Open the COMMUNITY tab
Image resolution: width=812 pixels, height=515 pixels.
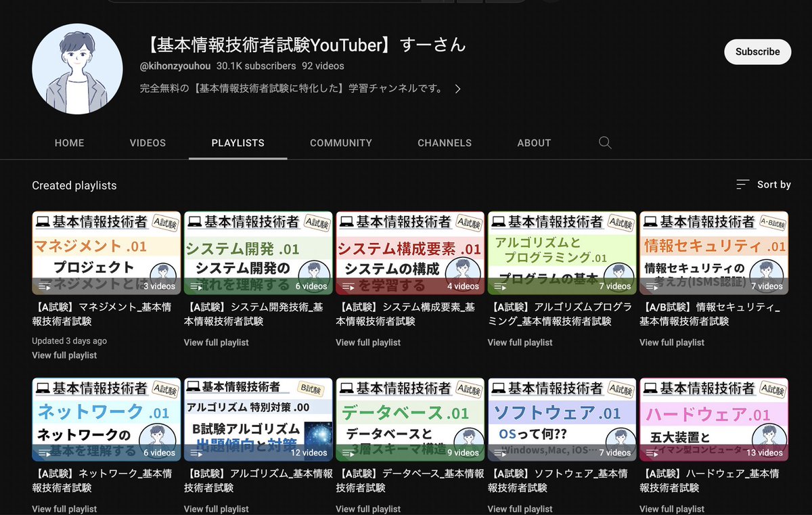341,143
